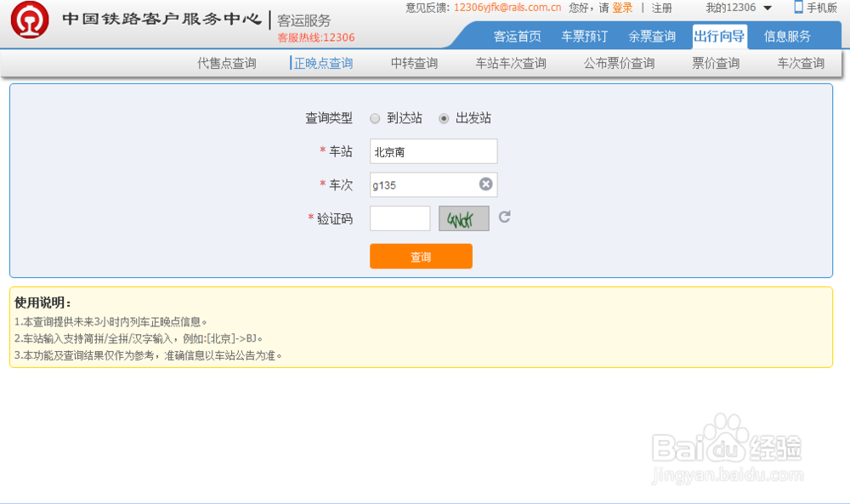Click the 登录 login link
The image size is (850, 504).
click(615, 8)
